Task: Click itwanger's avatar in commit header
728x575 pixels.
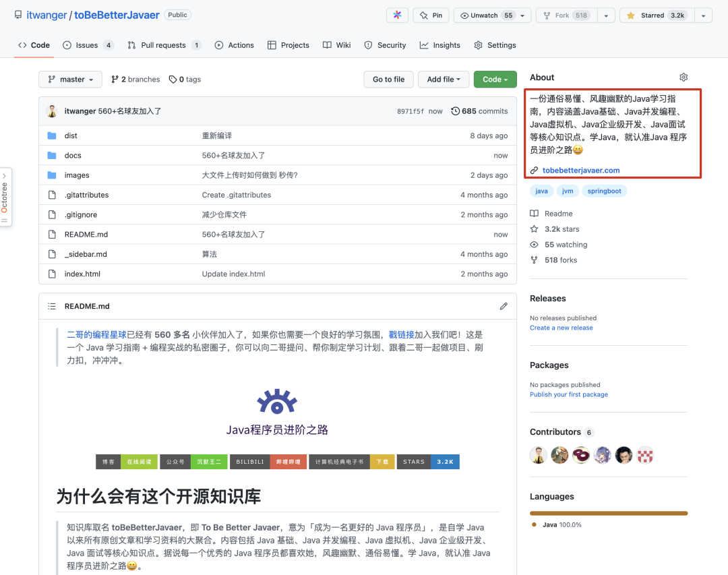Action: pos(52,111)
